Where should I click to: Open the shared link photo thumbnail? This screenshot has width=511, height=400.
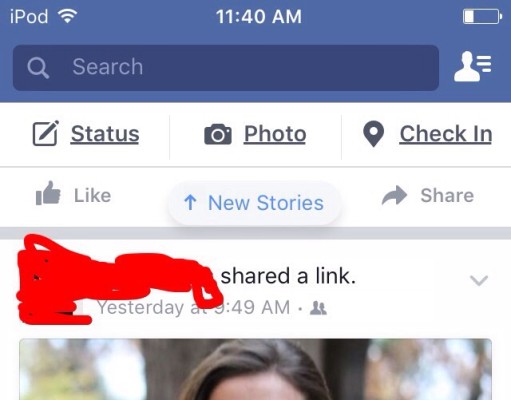click(x=255, y=369)
